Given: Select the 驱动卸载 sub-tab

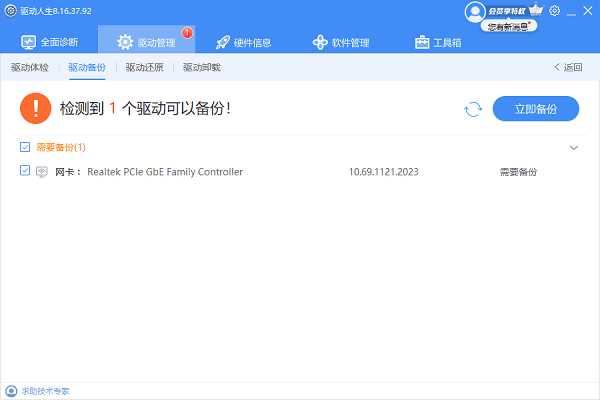Looking at the screenshot, I should (201, 68).
